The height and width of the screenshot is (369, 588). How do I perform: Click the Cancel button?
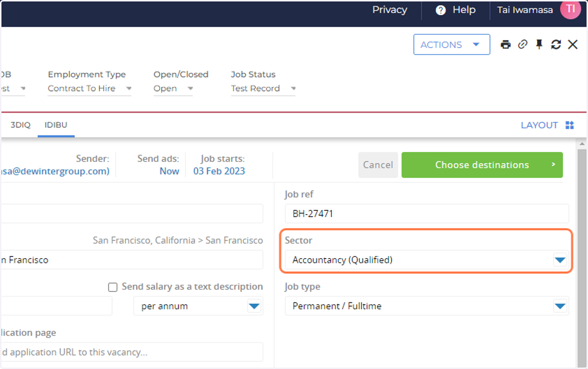(378, 165)
